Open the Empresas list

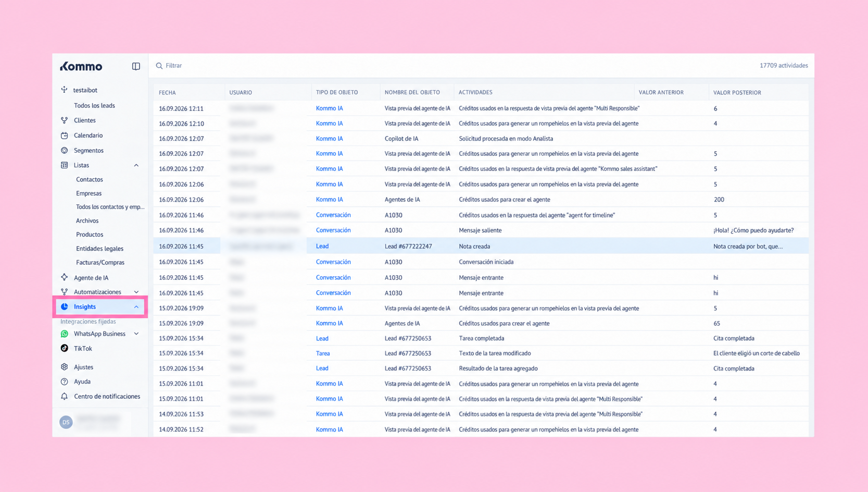(x=89, y=193)
